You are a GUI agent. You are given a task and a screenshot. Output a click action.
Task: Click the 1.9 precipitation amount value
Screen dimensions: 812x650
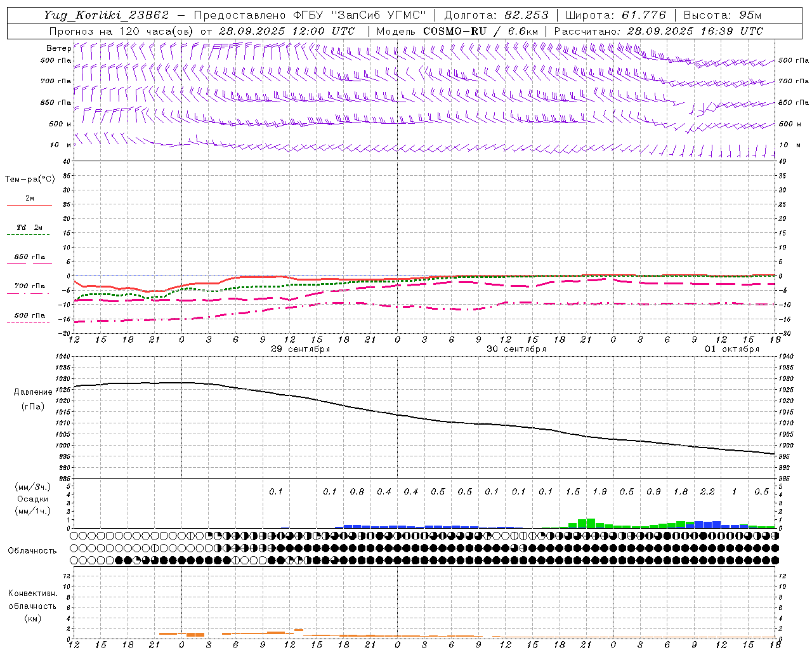[599, 492]
